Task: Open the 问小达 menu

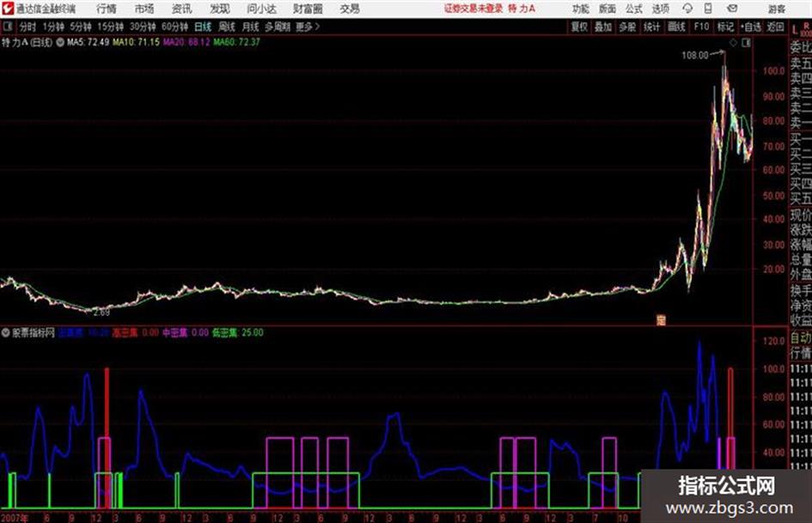Action: (261, 9)
